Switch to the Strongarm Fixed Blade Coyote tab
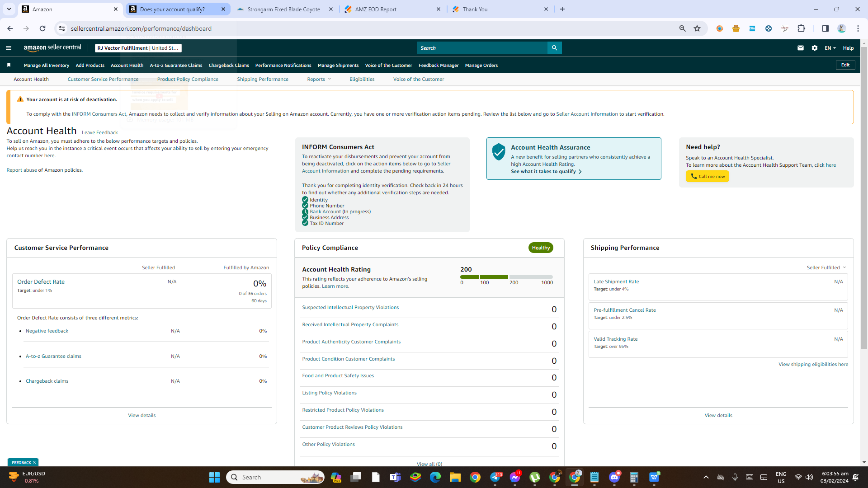This screenshot has width=868, height=488. (284, 9)
